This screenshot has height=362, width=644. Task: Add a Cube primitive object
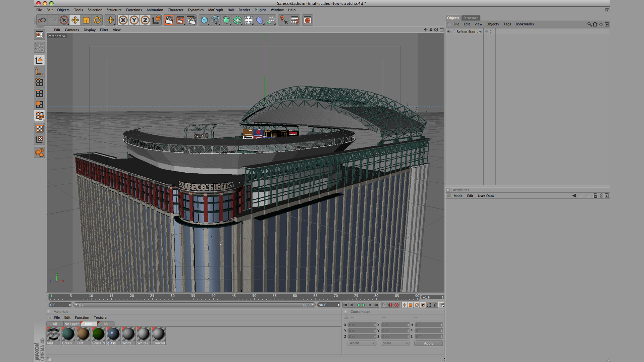pyautogui.click(x=204, y=20)
